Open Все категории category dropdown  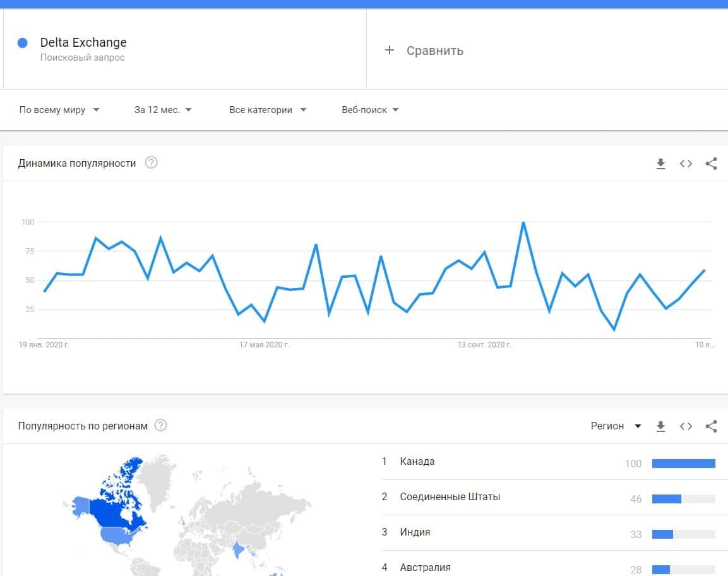point(268,110)
